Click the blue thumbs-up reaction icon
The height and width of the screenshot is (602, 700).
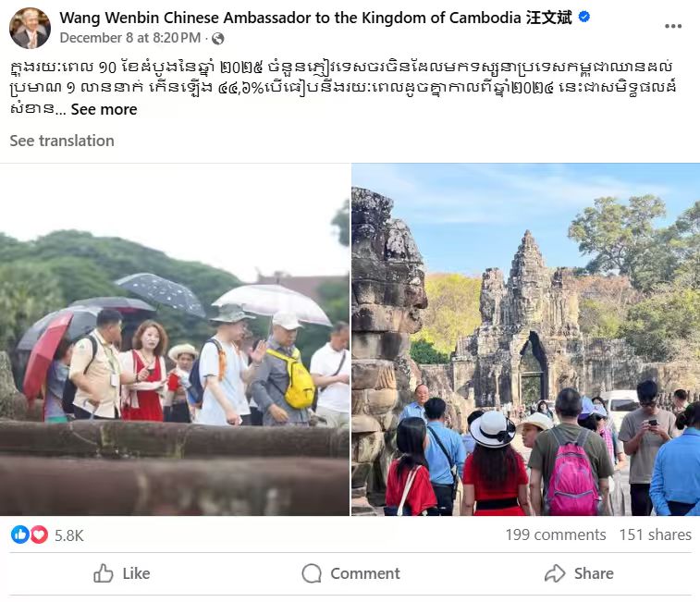pyautogui.click(x=19, y=534)
